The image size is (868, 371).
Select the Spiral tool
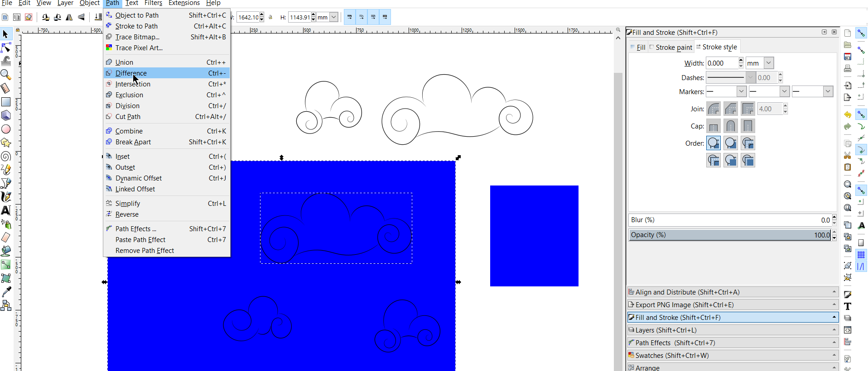[5, 156]
